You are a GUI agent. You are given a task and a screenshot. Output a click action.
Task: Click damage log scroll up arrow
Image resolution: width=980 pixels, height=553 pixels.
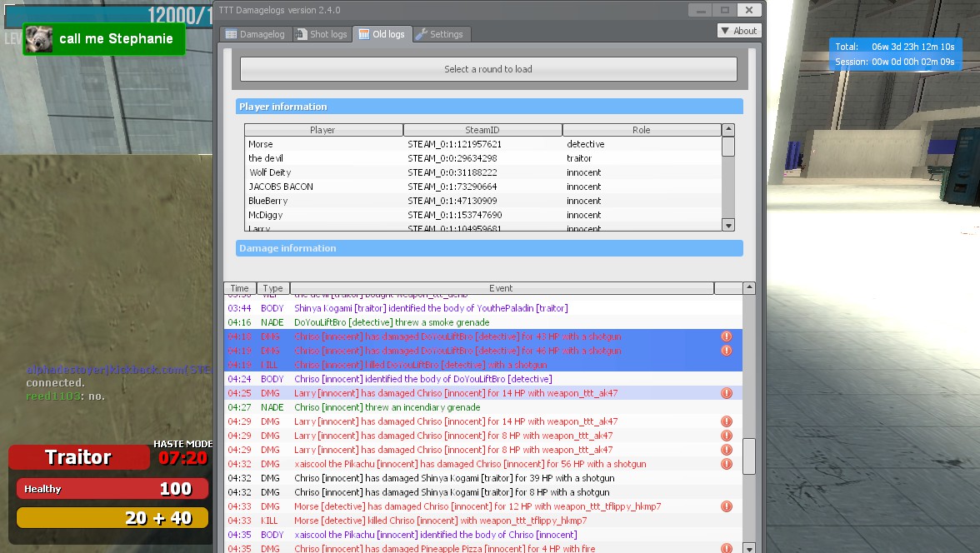click(748, 288)
